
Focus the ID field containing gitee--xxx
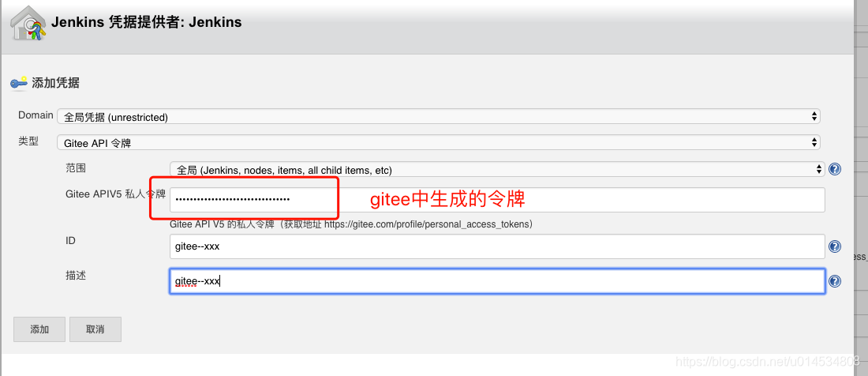tap(497, 246)
